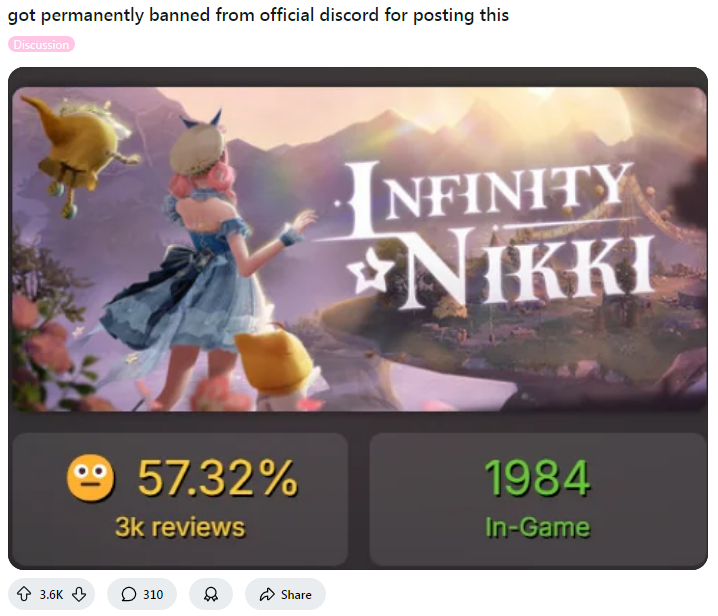Click the rolling eyes emoji icon
Viewport: 718px width, 616px height.
[90, 478]
